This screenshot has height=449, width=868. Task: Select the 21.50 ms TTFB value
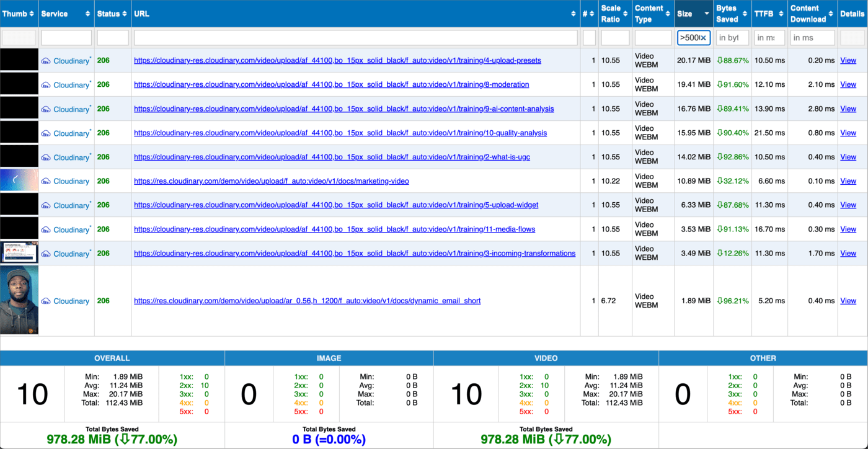pos(769,133)
